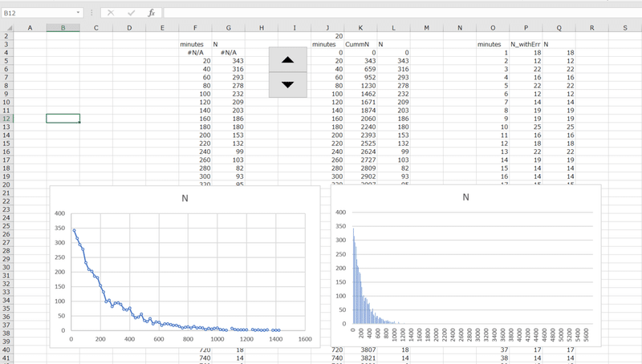
Task: Select row 12 header
Action: (6, 119)
